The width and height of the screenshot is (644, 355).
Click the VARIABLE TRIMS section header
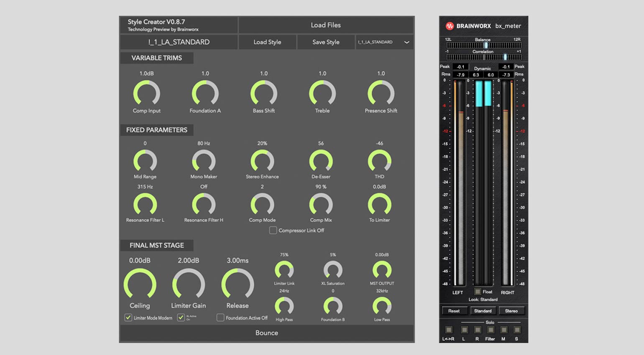pos(157,58)
